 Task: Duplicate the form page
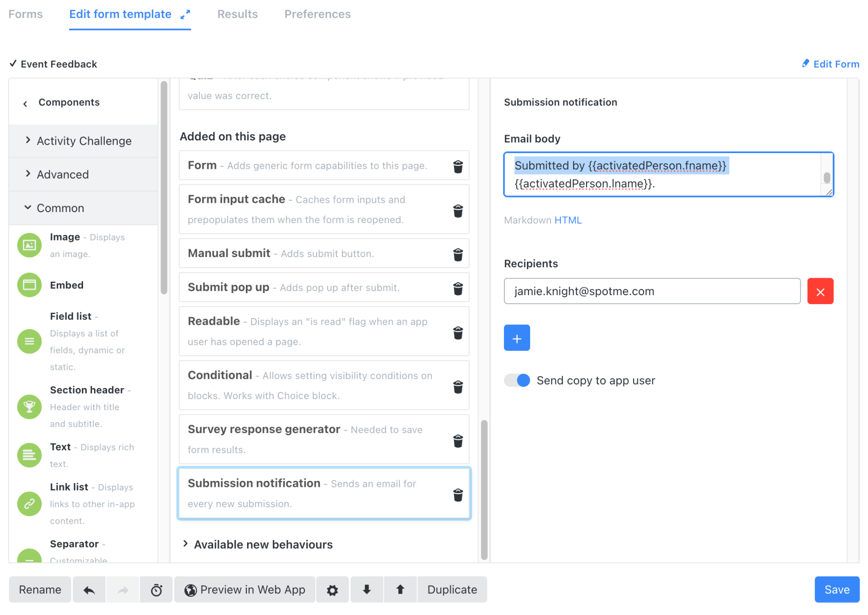point(452,589)
